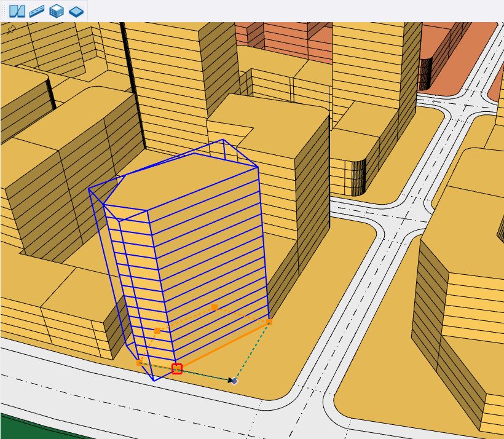Select the road segment tool icon
This screenshot has height=439, width=504.
(x=37, y=11)
